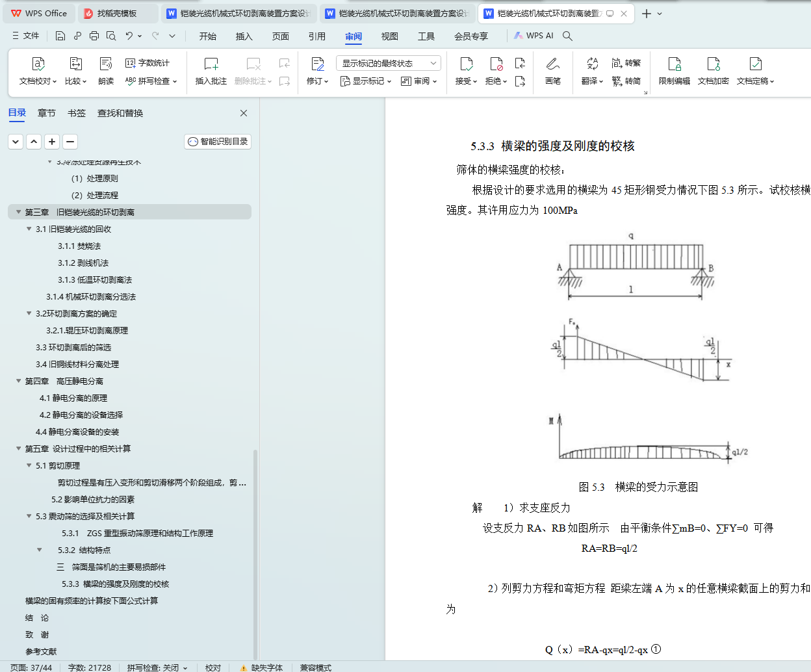The image size is (811, 672).
Task: Click the save document icon
Action: pyautogui.click(x=60, y=36)
